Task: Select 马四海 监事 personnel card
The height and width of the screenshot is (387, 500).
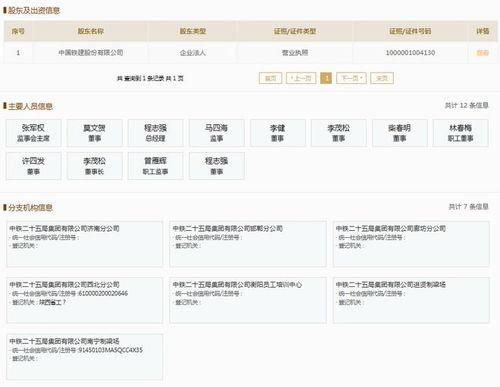Action: pyautogui.click(x=217, y=133)
